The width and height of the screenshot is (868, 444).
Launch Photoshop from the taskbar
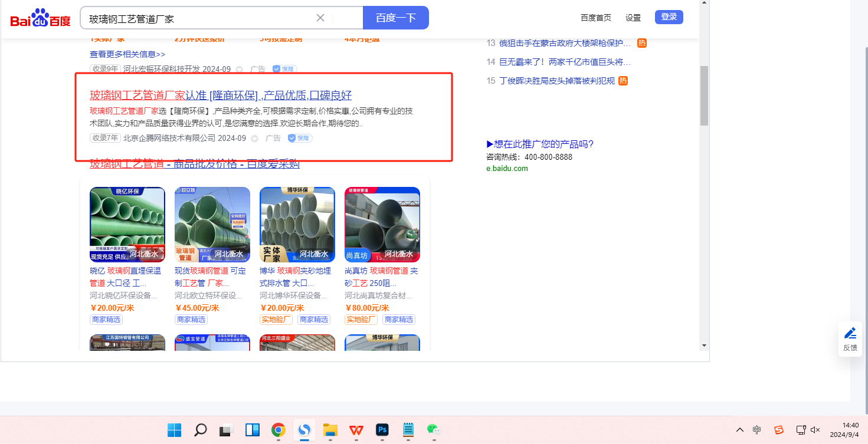coord(382,430)
